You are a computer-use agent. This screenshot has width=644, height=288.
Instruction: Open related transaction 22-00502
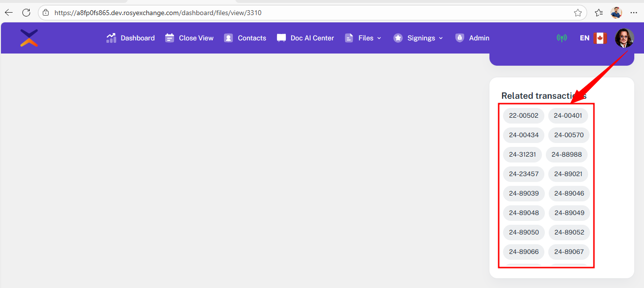coord(523,116)
